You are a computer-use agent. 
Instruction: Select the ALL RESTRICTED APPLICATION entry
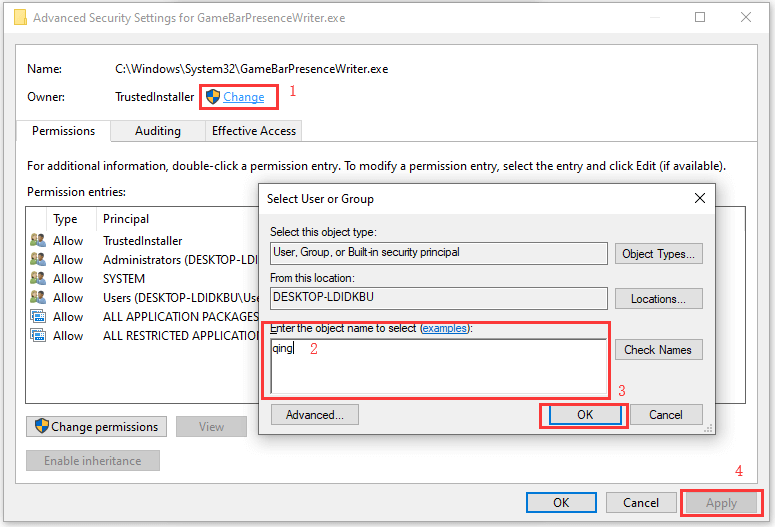click(143, 336)
